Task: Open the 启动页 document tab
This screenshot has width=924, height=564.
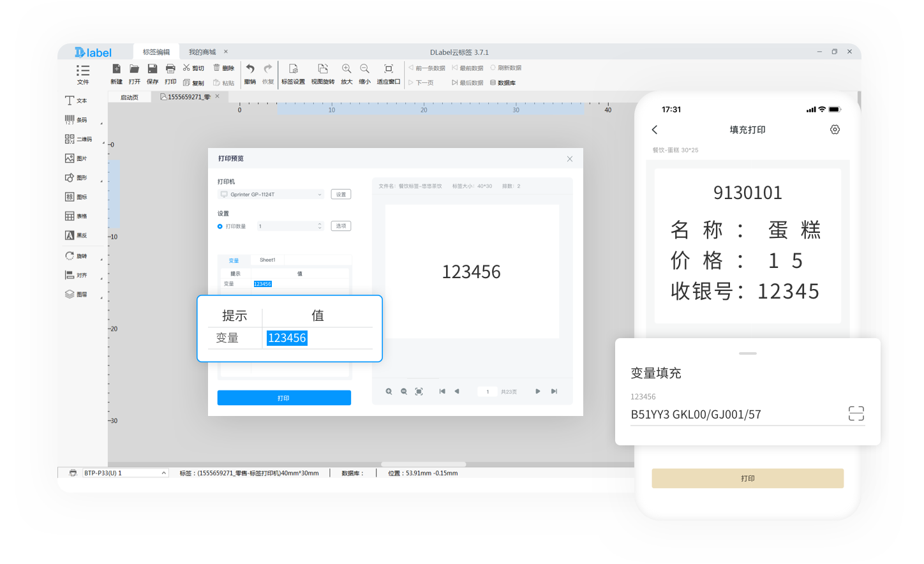Action: [x=130, y=97]
